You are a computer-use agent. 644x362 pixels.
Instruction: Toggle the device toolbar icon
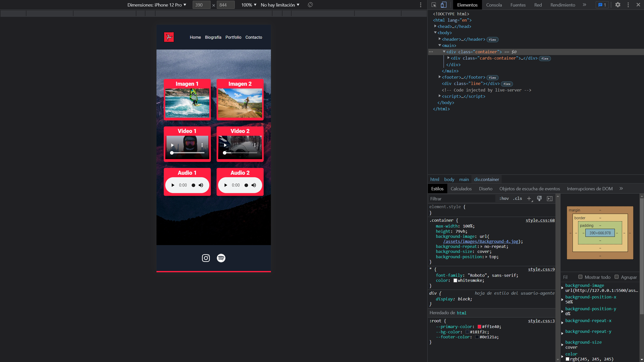(x=444, y=5)
